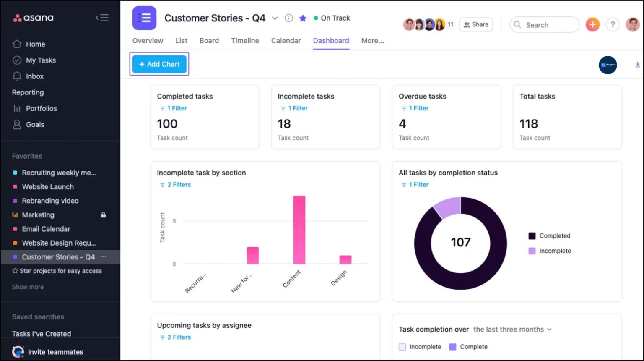Open 2 Filters on Incomplete task by section
This screenshot has width=644, height=361.
pos(175,185)
